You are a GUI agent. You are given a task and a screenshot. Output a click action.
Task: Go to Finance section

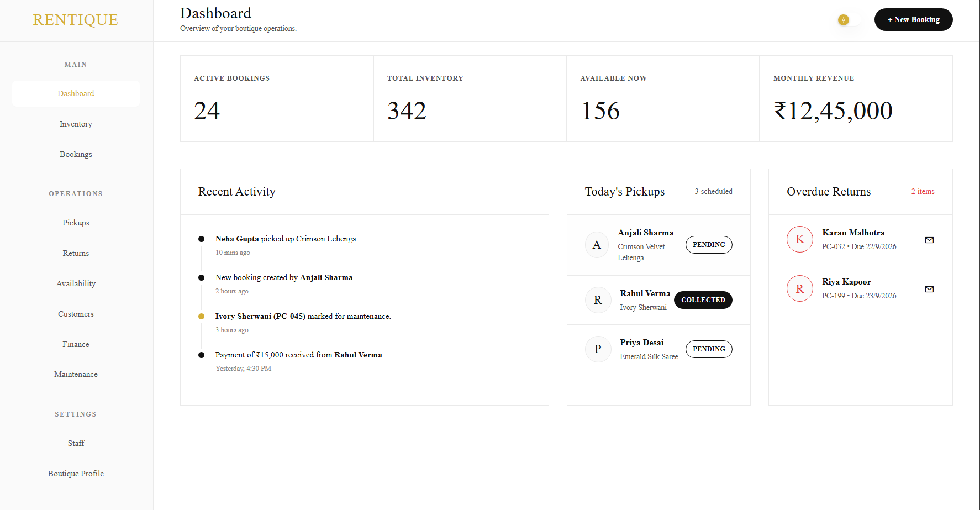coord(76,344)
